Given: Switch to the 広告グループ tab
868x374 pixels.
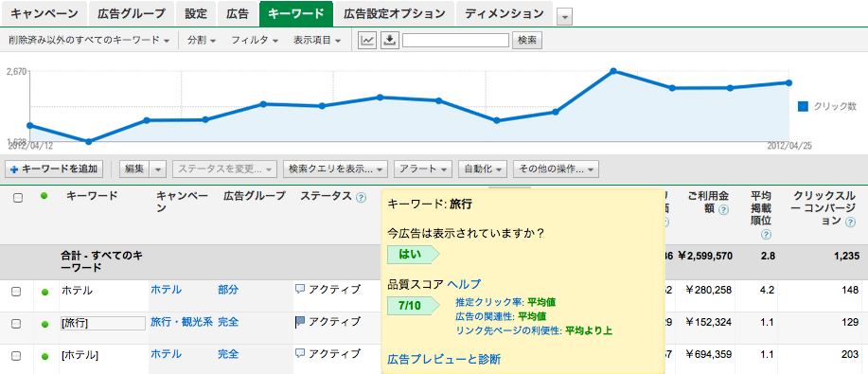Looking at the screenshot, I should (132, 14).
